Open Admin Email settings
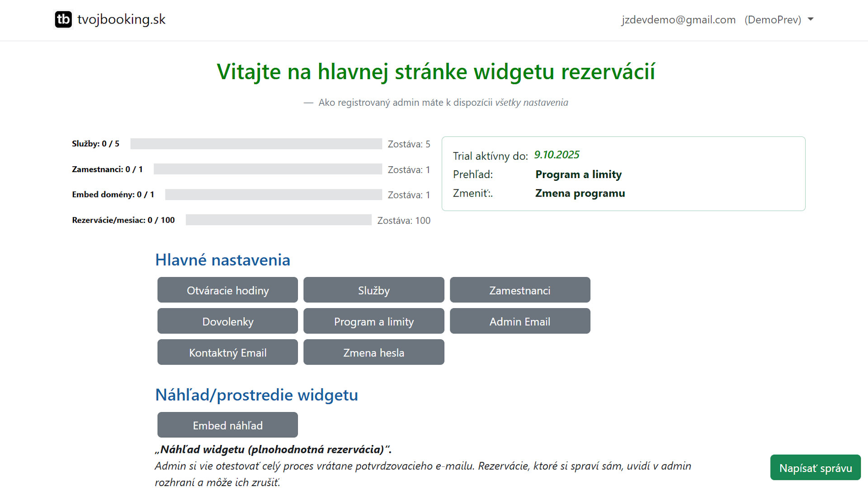 pos(520,321)
